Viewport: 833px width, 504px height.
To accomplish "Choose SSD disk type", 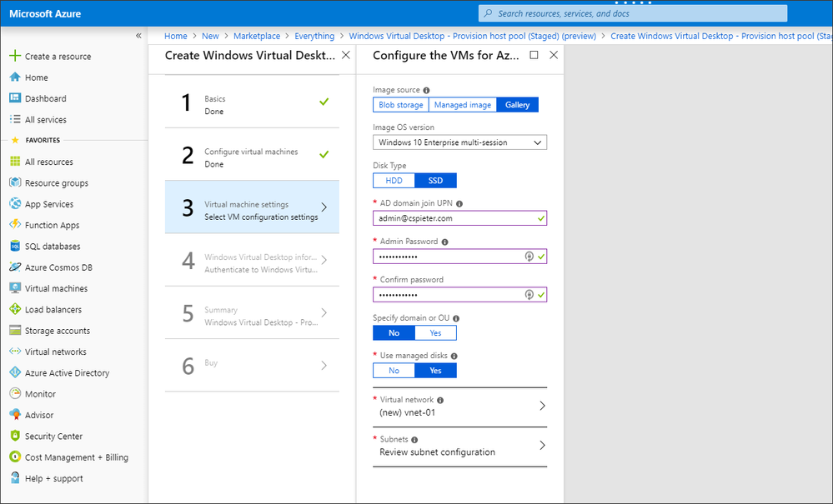I will click(435, 181).
